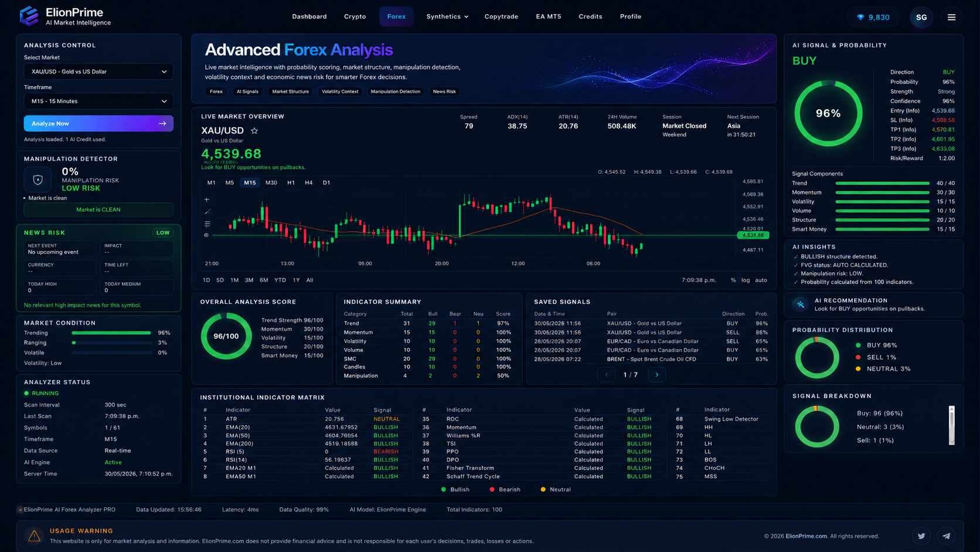
Task: Open the chart levels tool icon
Action: click(207, 223)
